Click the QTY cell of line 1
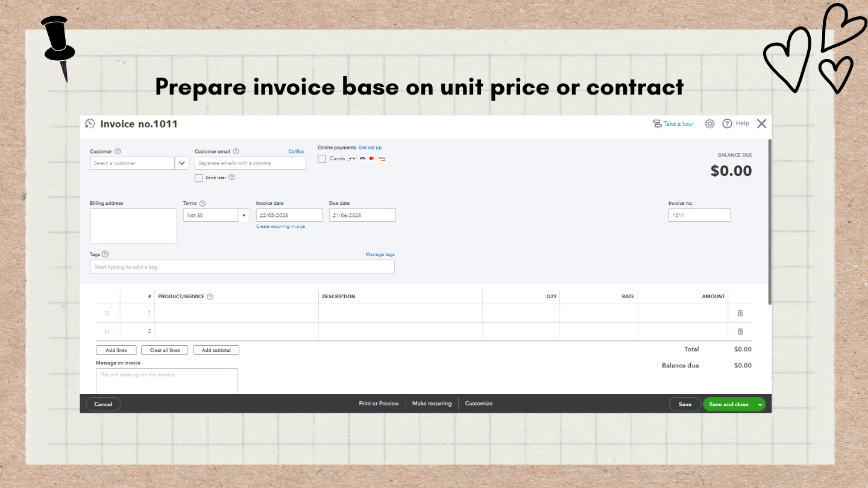868x488 pixels. point(521,313)
